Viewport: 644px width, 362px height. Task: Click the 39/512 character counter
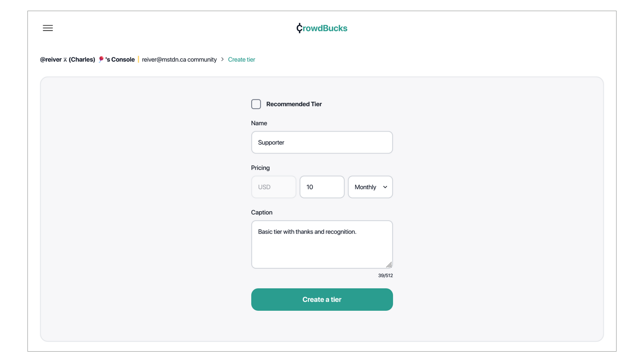(x=385, y=276)
